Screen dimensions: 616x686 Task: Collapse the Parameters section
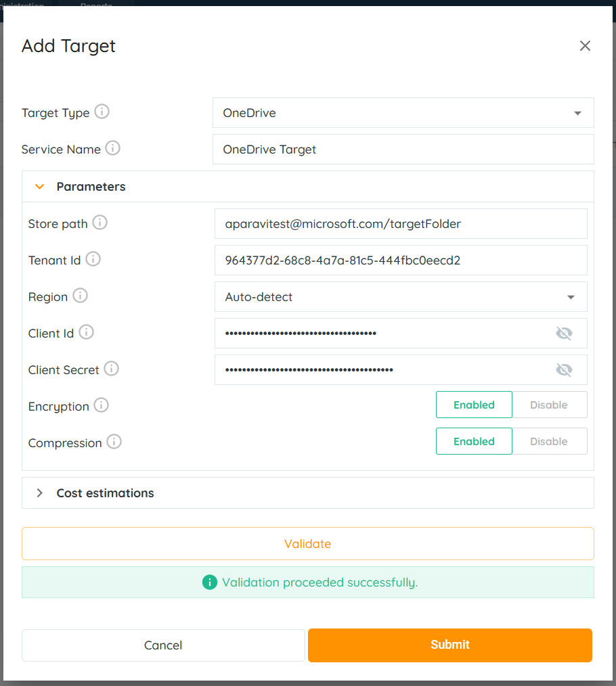[91, 187]
